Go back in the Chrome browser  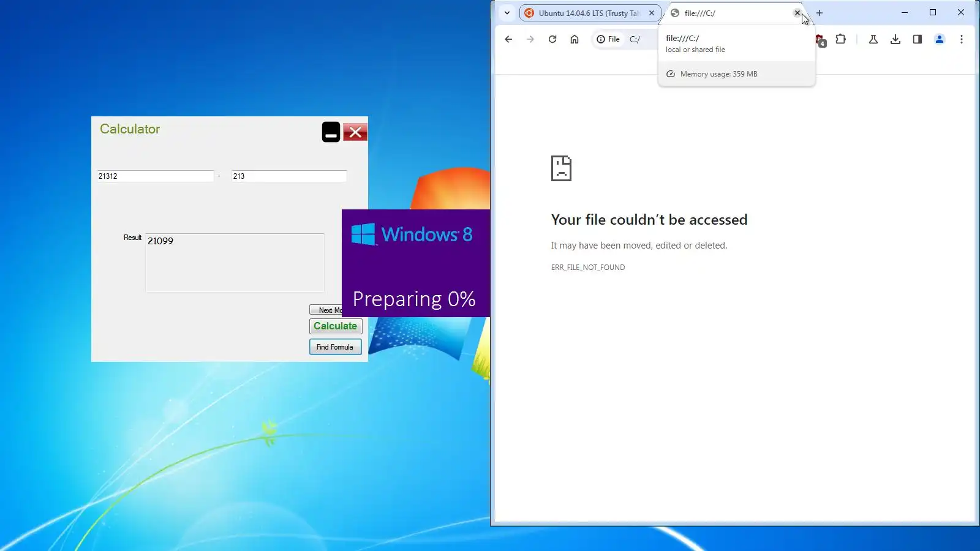508,39
